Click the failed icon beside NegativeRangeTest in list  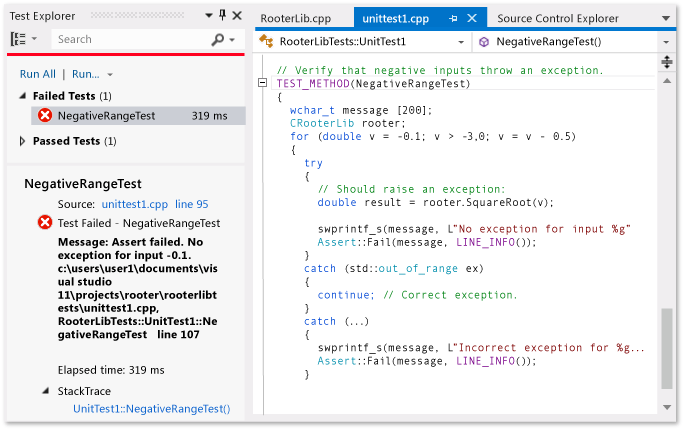click(45, 116)
